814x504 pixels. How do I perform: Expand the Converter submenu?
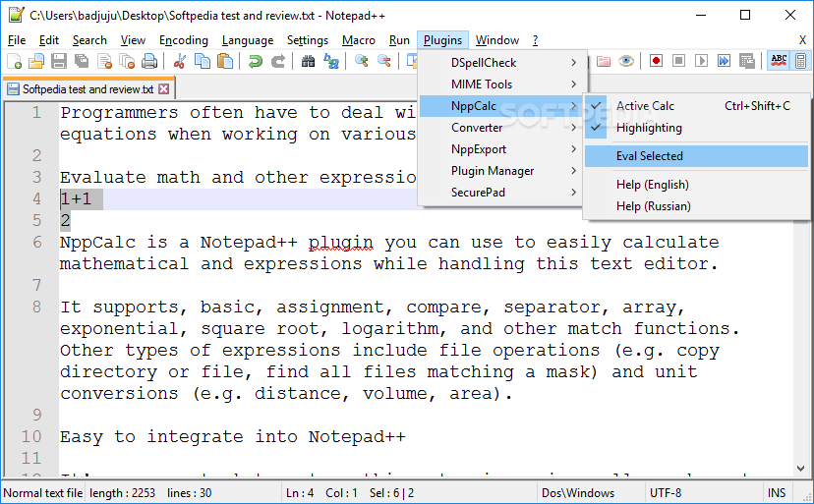(503, 127)
